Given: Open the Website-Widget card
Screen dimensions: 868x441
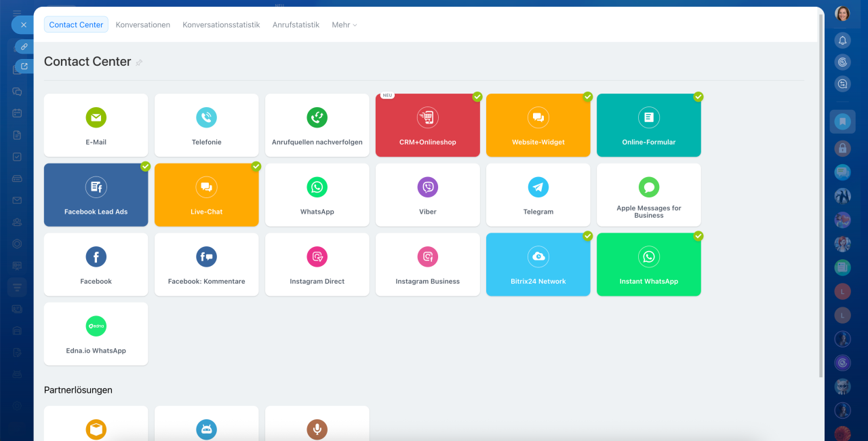Looking at the screenshot, I should click(538, 126).
